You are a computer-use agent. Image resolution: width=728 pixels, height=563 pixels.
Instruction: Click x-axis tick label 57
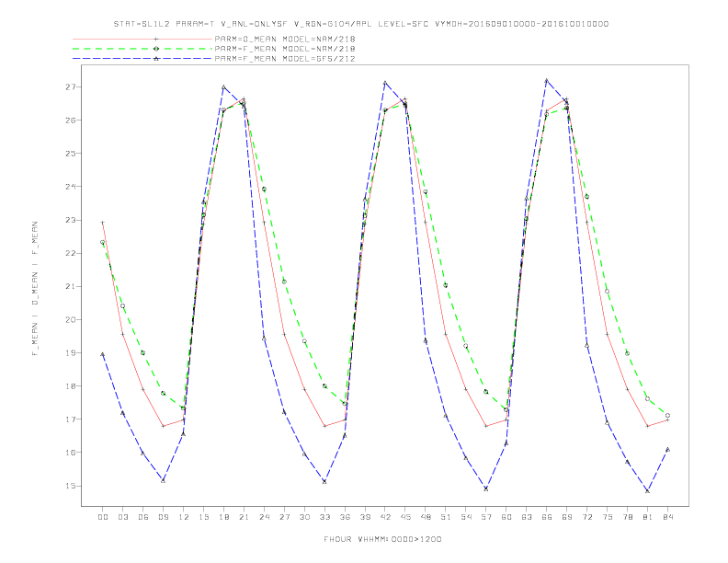(x=486, y=517)
